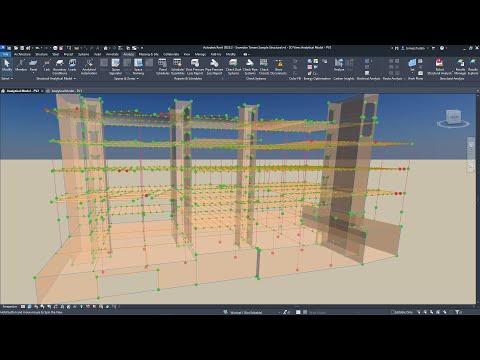Activate the Analytical Model view tab
The height and width of the screenshot is (360, 480).
[22, 91]
